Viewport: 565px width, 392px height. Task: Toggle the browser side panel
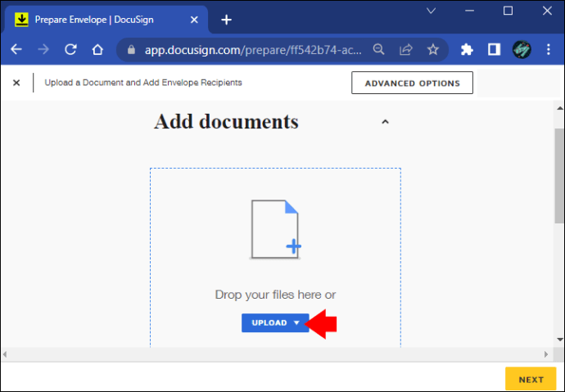(494, 49)
